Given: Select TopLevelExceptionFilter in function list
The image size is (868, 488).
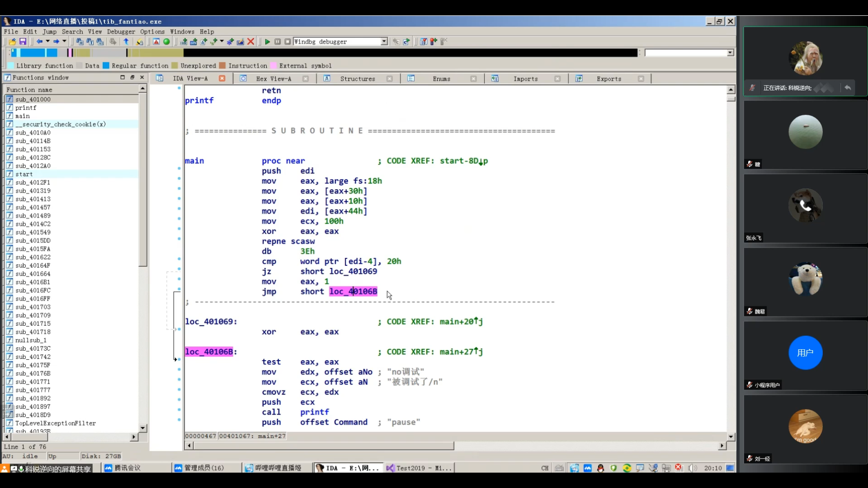Looking at the screenshot, I should coord(56,423).
